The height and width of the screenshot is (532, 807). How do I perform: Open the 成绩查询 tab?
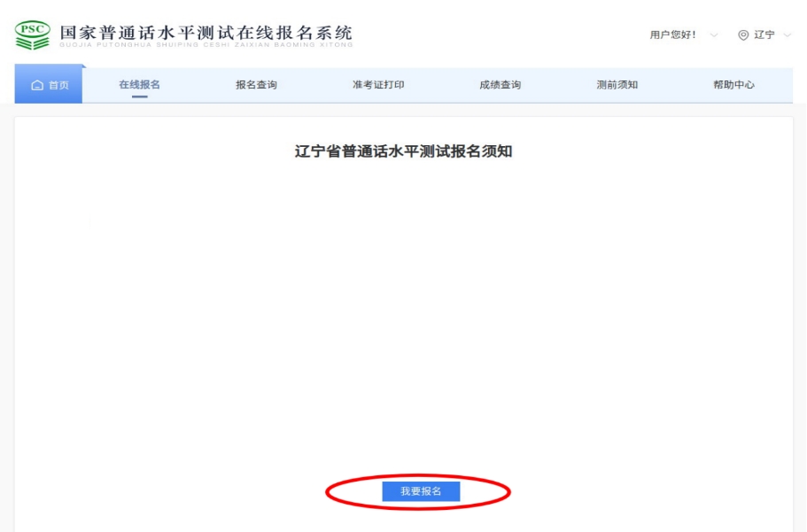tap(500, 85)
